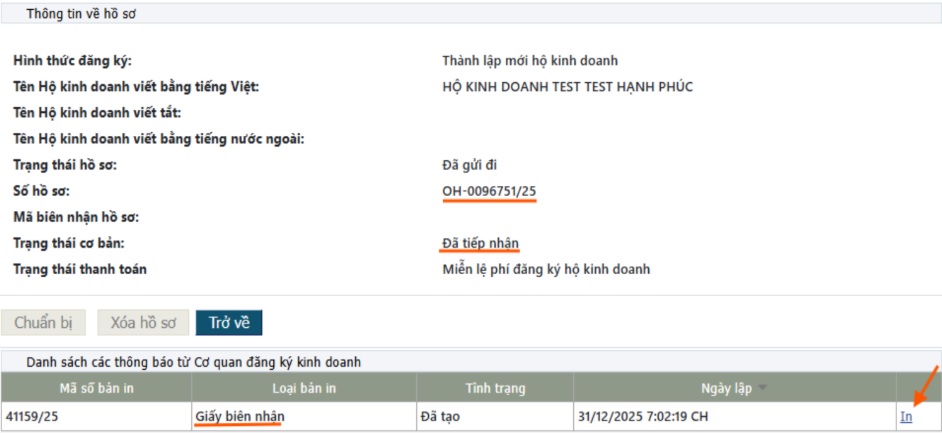Click 'HỘ KINH DOANH TEST TEST HẠNH PHÚC'
942x433 pixels.
[x=567, y=87]
